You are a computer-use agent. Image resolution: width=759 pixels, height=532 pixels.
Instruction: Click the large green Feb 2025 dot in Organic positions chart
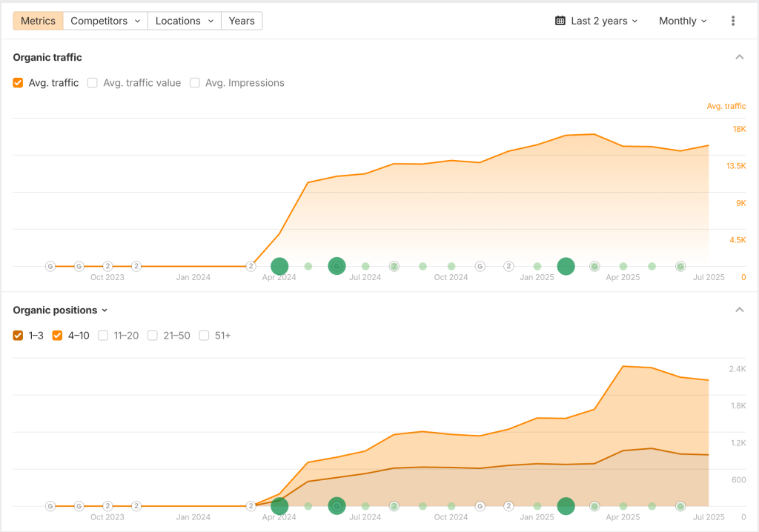tap(566, 506)
